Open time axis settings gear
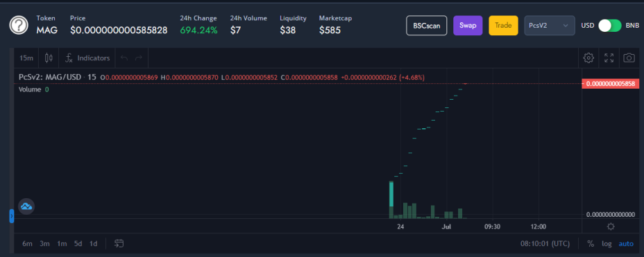Image resolution: width=644 pixels, height=257 pixels. tap(611, 227)
